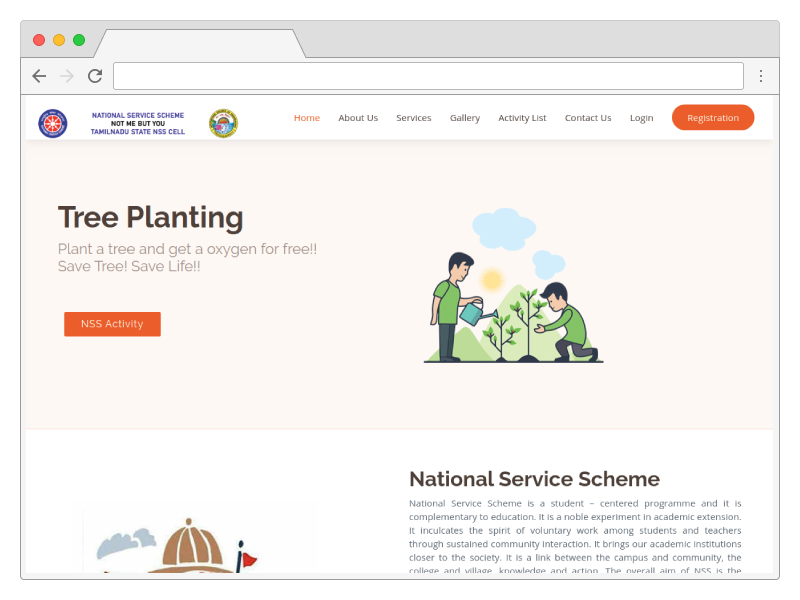The image size is (800, 600).
Task: Click the yellow window minimize dot
Action: pos(59,40)
